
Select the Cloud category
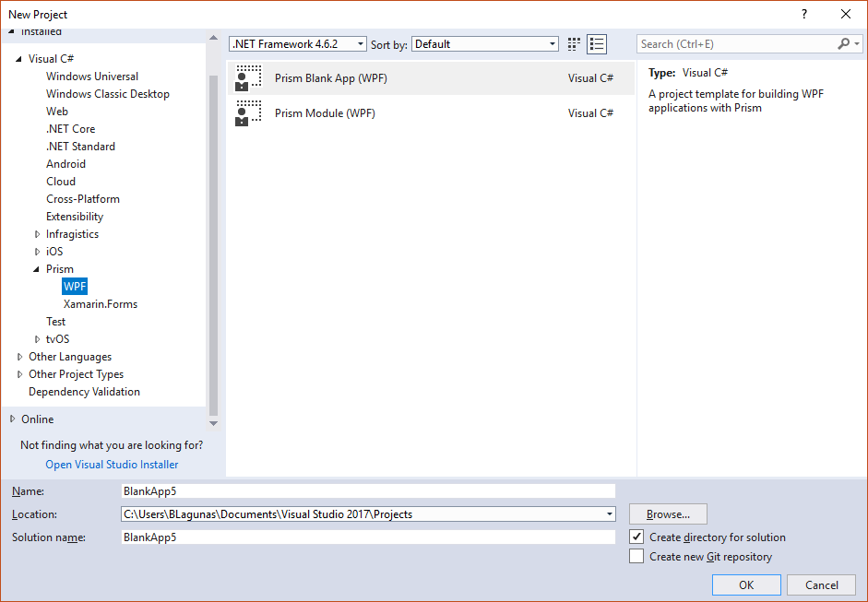[61, 182]
